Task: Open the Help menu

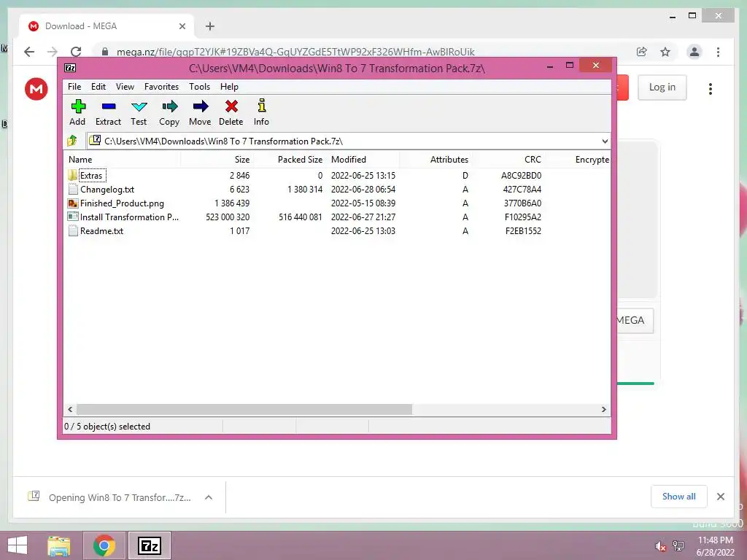Action: [229, 87]
